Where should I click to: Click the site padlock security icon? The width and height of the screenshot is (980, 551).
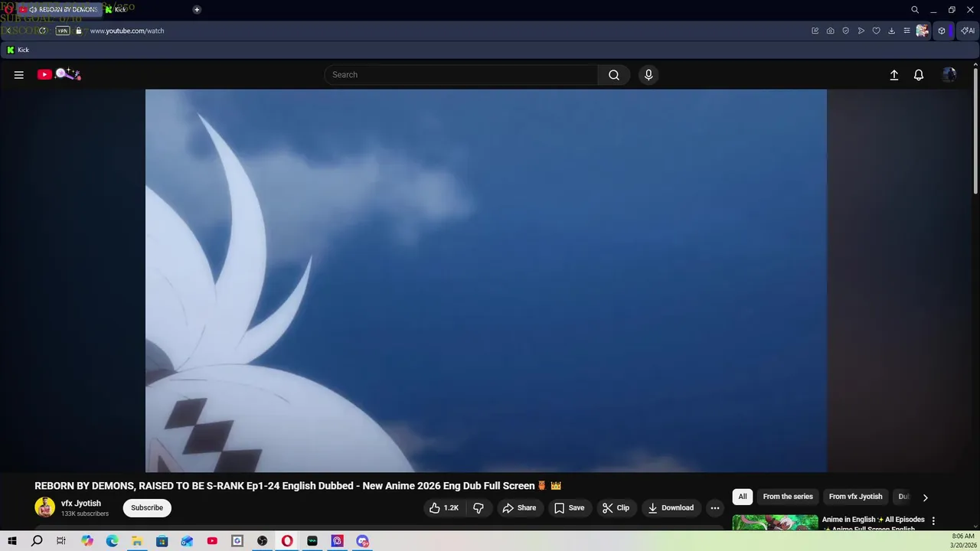(x=79, y=31)
